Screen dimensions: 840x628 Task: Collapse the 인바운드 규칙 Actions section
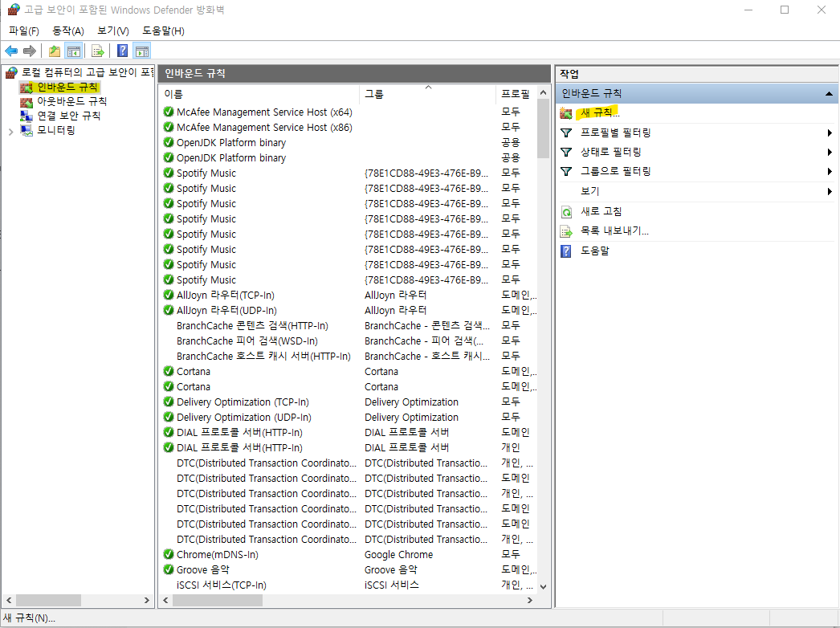pyautogui.click(x=829, y=94)
